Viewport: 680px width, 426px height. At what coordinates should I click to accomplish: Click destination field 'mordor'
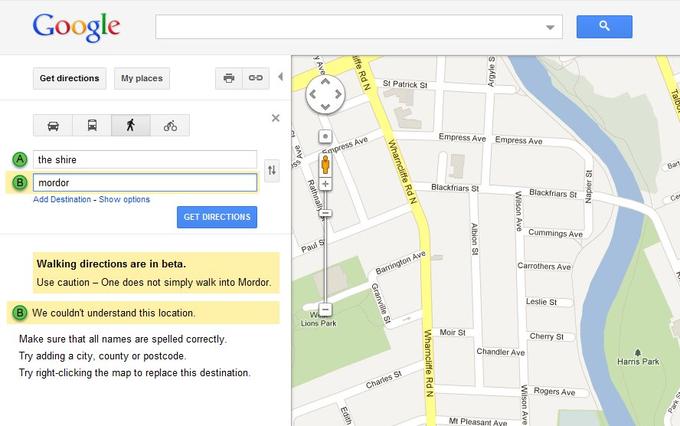tap(145, 183)
